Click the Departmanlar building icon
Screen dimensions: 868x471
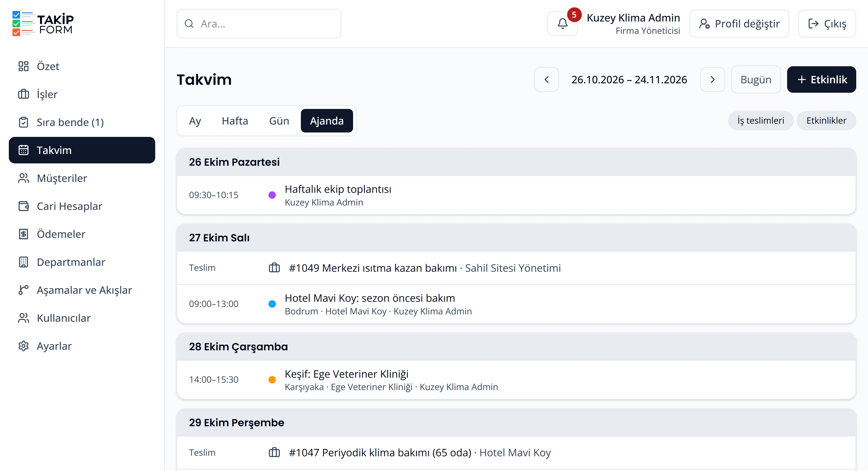click(x=23, y=262)
